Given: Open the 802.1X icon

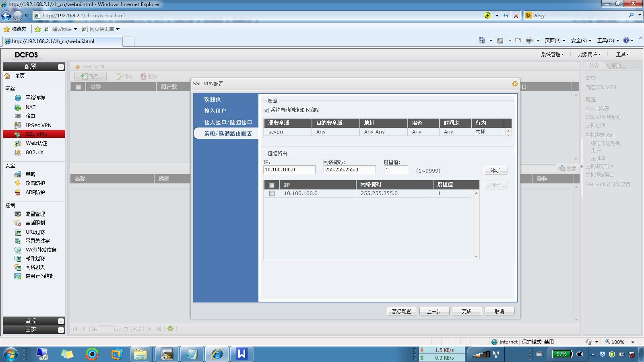Looking at the screenshot, I should (18, 152).
